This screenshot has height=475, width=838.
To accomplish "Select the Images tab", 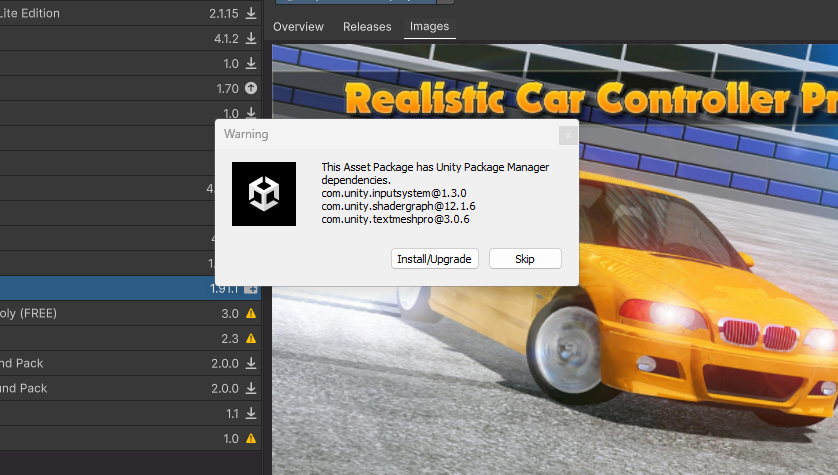I will point(429,26).
